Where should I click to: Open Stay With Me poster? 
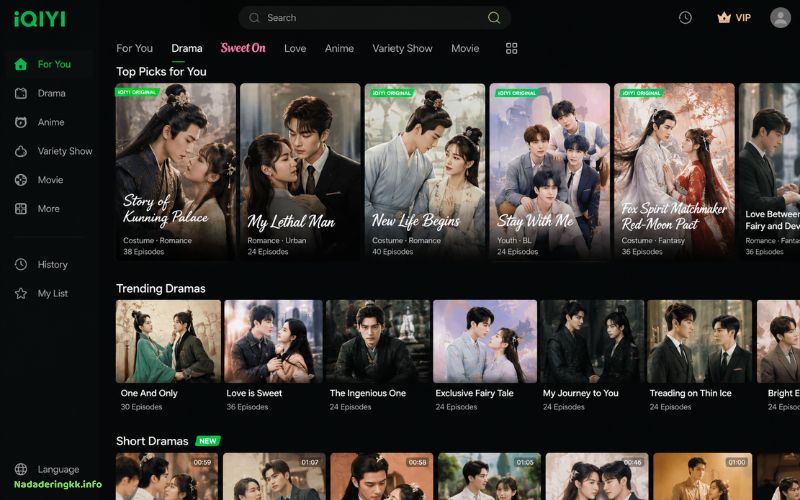pyautogui.click(x=549, y=172)
